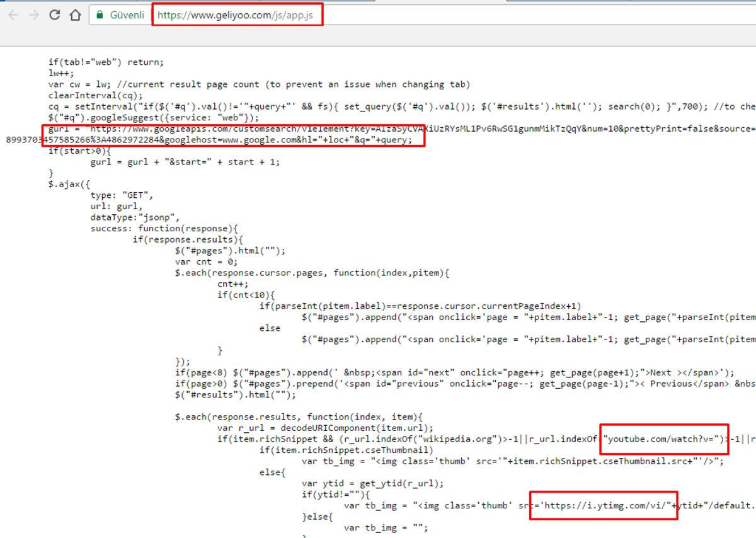Click the browser back arrow

[13, 15]
